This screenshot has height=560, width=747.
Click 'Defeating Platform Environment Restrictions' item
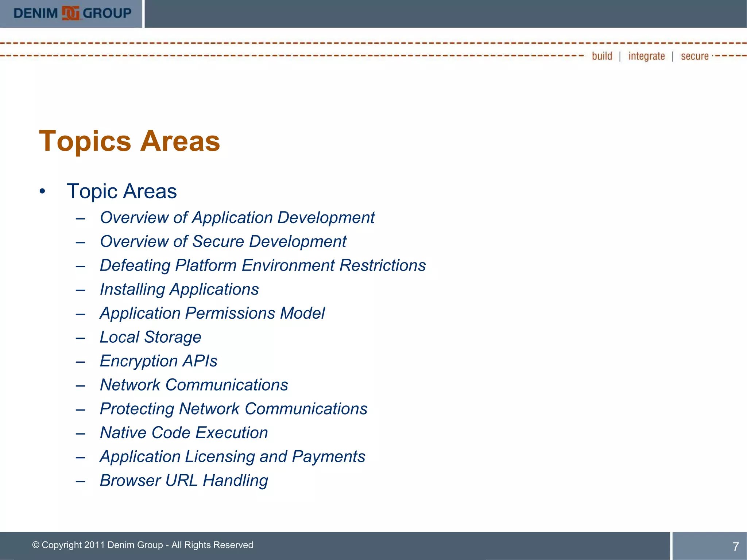(x=263, y=265)
